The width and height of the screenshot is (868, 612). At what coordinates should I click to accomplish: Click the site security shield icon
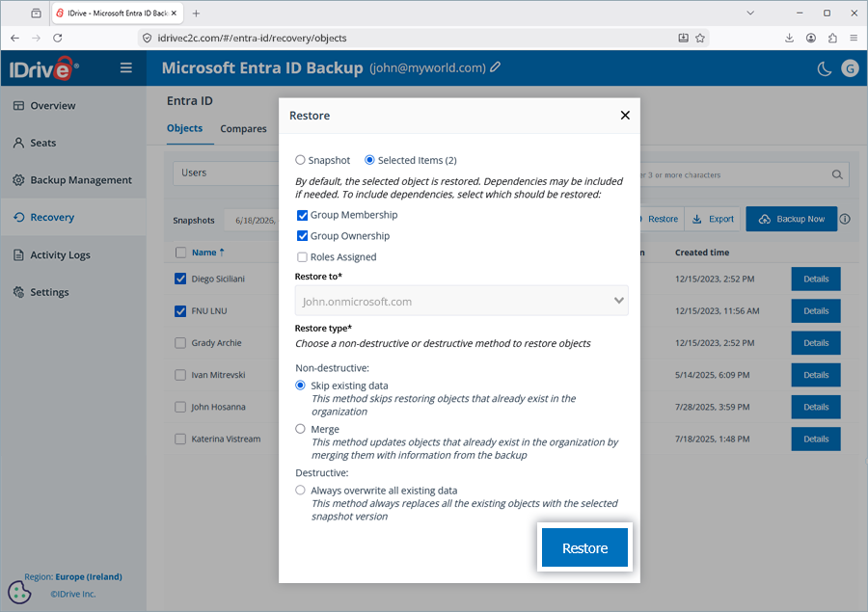(147, 38)
